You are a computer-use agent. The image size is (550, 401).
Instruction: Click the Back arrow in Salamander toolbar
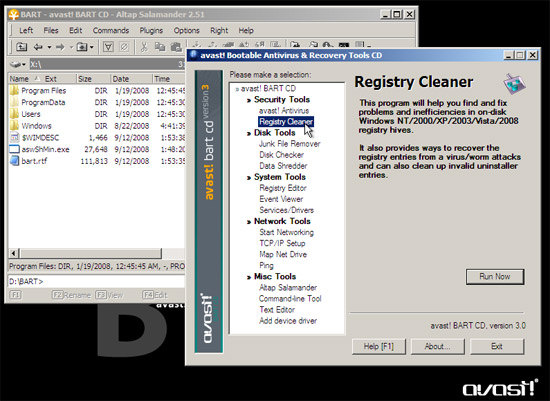38,47
